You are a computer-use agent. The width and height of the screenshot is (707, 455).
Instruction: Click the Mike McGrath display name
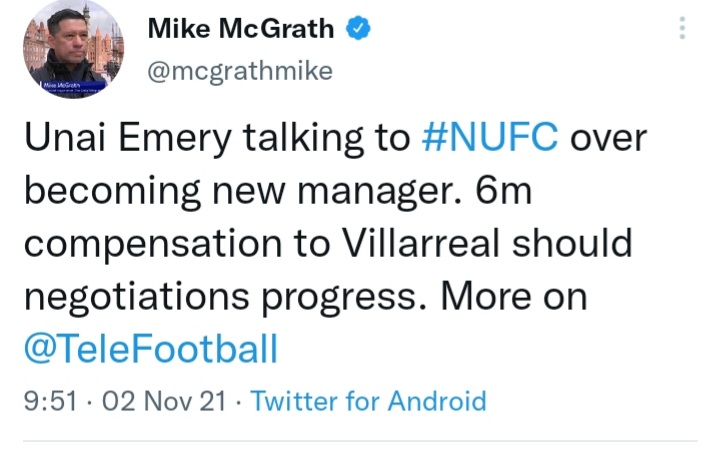[x=241, y=29]
